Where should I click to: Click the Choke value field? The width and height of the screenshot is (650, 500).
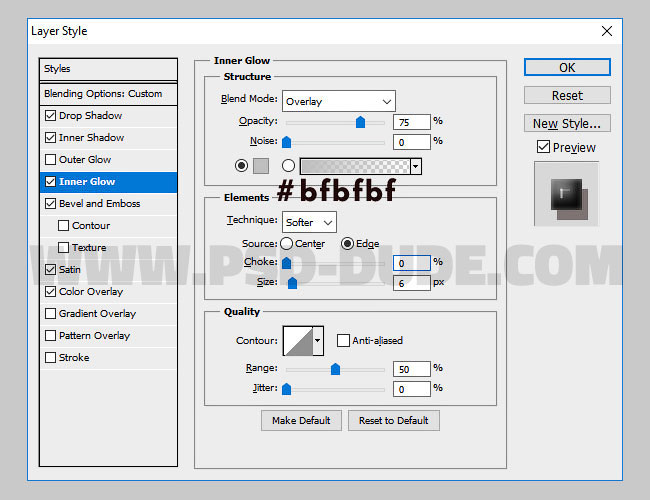coord(412,263)
